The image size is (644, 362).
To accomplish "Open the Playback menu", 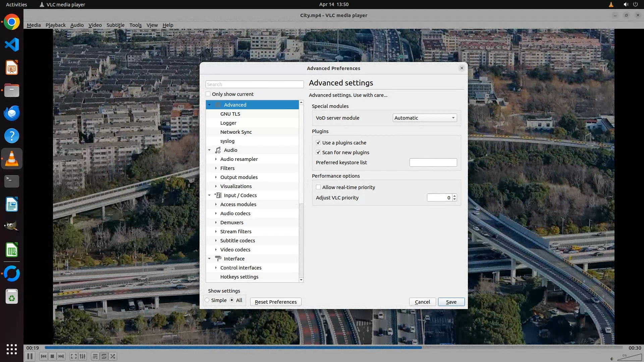I will (x=55, y=25).
